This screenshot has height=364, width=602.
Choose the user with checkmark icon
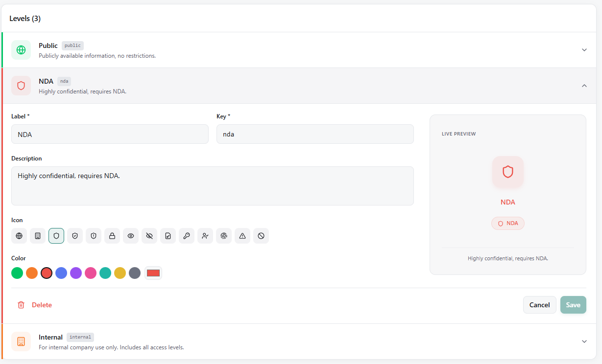(x=205, y=236)
